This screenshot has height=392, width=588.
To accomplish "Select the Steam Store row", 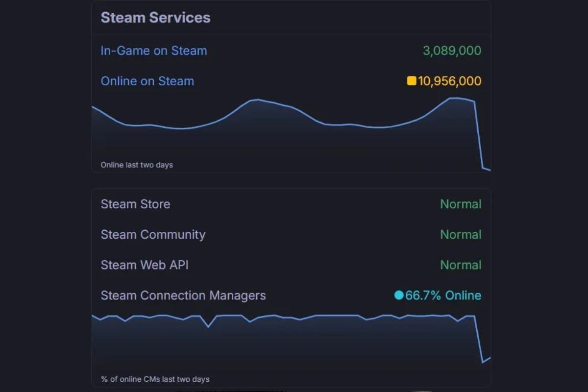I will [291, 204].
